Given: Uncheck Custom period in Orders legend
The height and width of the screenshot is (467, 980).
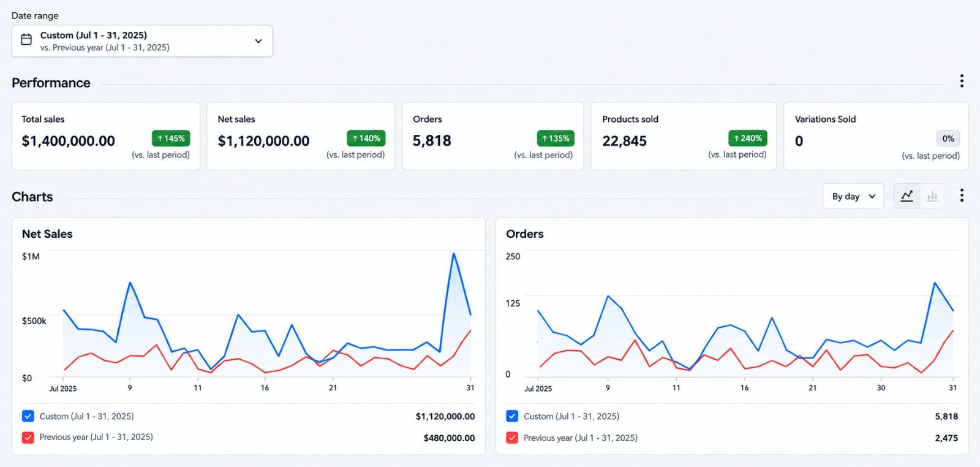Looking at the screenshot, I should (513, 416).
